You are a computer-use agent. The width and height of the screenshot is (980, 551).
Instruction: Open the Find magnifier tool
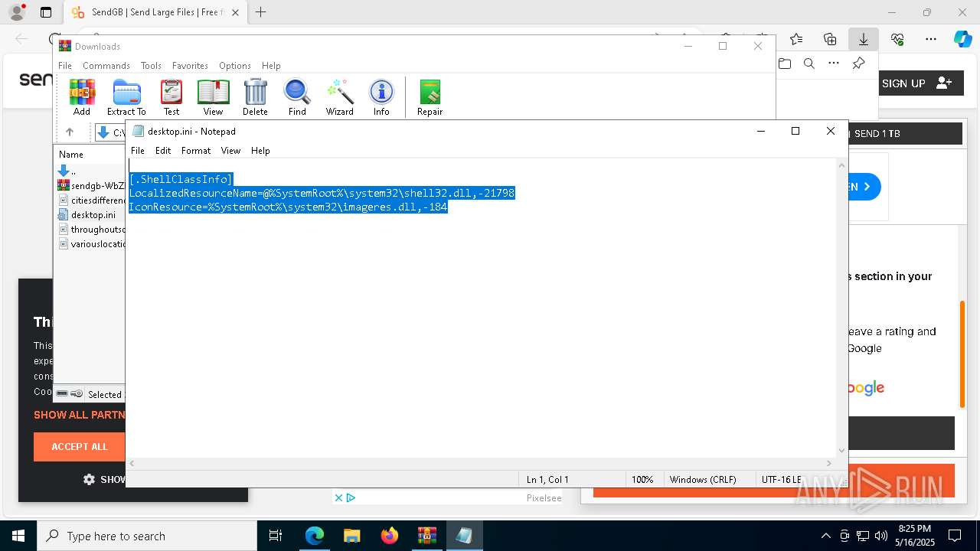pos(297,97)
